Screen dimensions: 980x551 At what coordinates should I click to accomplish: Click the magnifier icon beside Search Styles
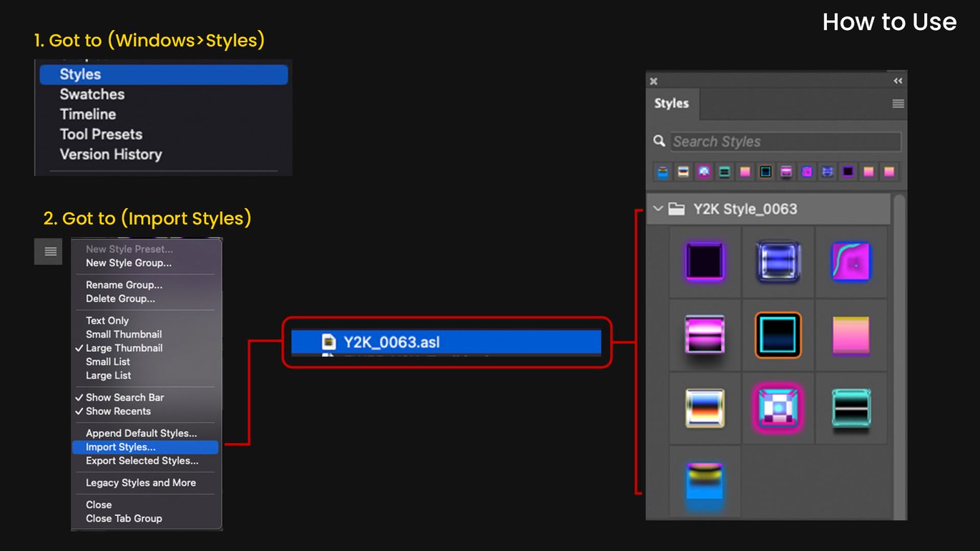(660, 141)
